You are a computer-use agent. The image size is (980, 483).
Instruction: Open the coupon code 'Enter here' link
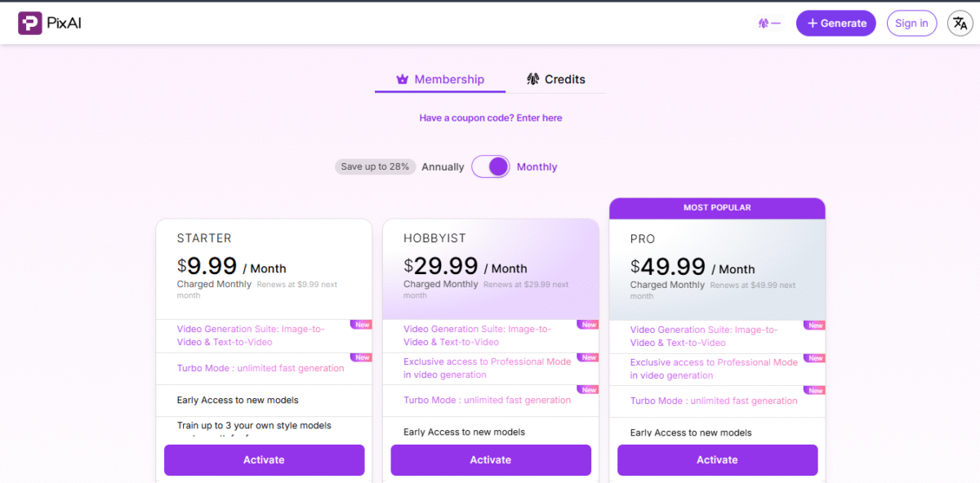click(539, 117)
